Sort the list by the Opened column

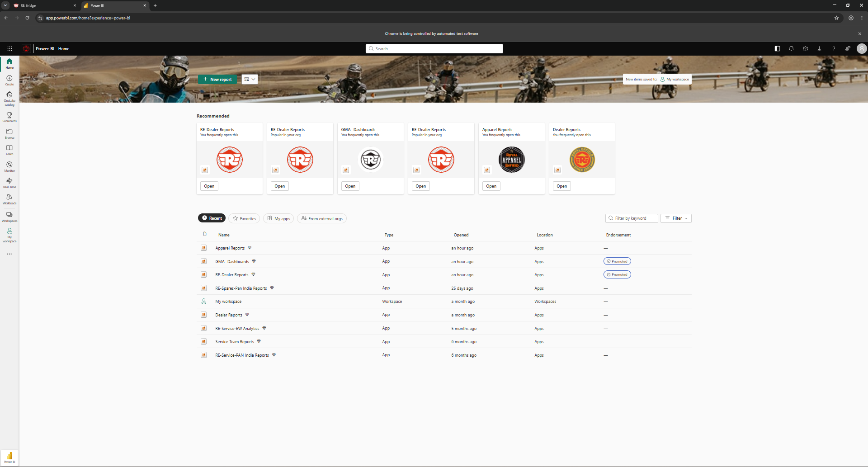point(461,235)
